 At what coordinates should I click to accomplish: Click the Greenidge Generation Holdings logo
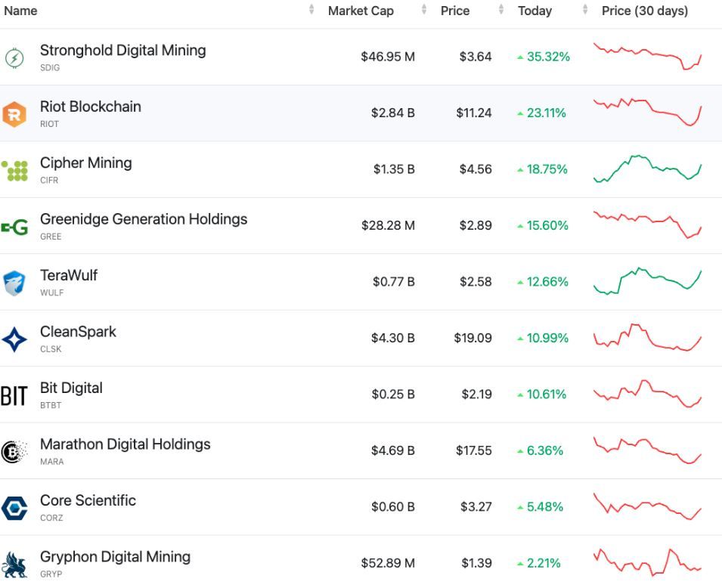pos(14,227)
